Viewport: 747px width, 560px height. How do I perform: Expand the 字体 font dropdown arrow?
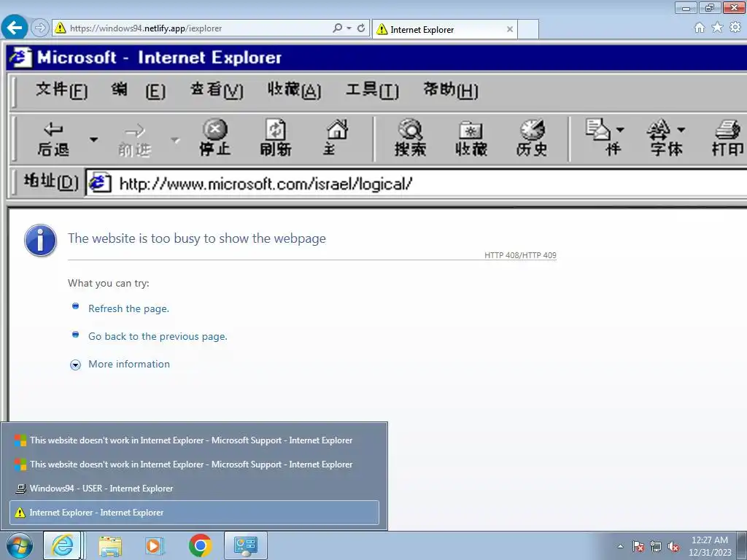click(681, 130)
